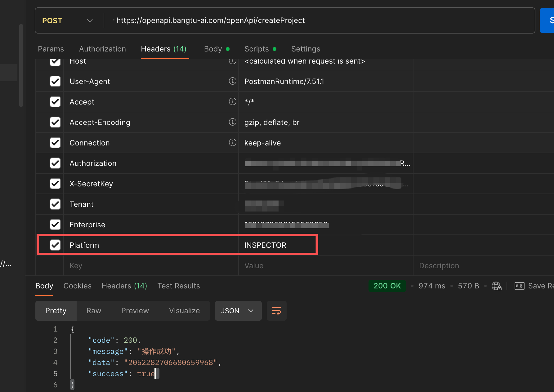Click the keep-alive value cell
Screen dimensions: 554x392
click(326, 143)
